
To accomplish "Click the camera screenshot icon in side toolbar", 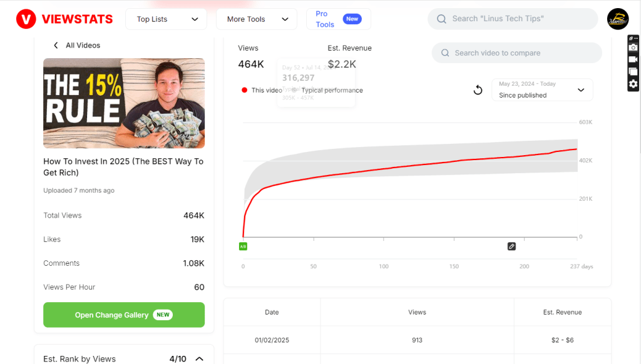I will (633, 48).
